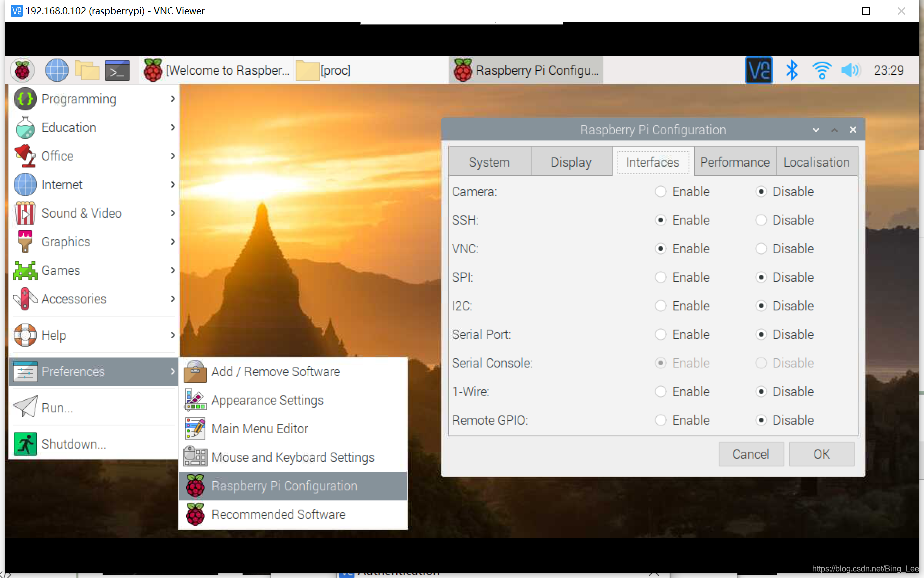Switch to the Display tab
924x578 pixels.
point(571,162)
